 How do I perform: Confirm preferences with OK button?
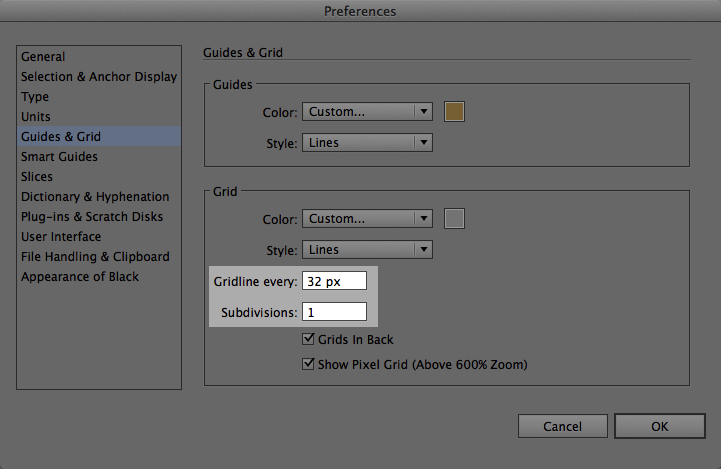pos(660,426)
